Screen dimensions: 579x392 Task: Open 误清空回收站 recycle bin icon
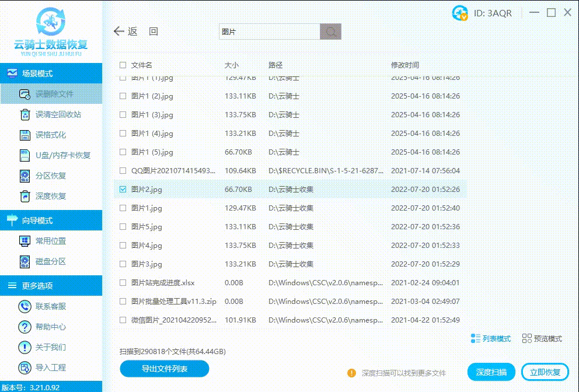[25, 114]
